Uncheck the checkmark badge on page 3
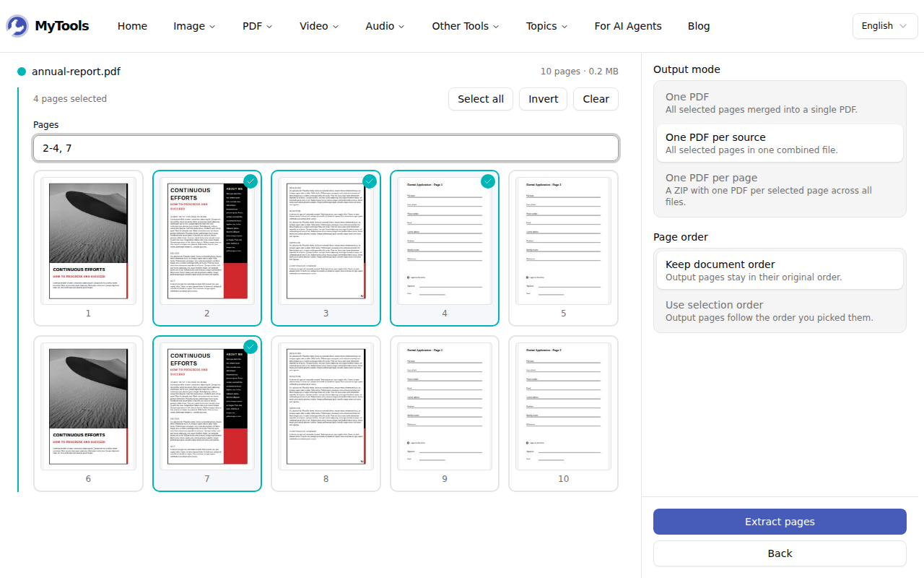 click(369, 181)
